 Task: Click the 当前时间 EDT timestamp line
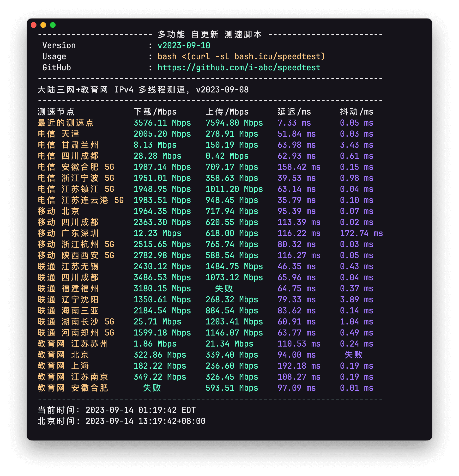pos(116,410)
